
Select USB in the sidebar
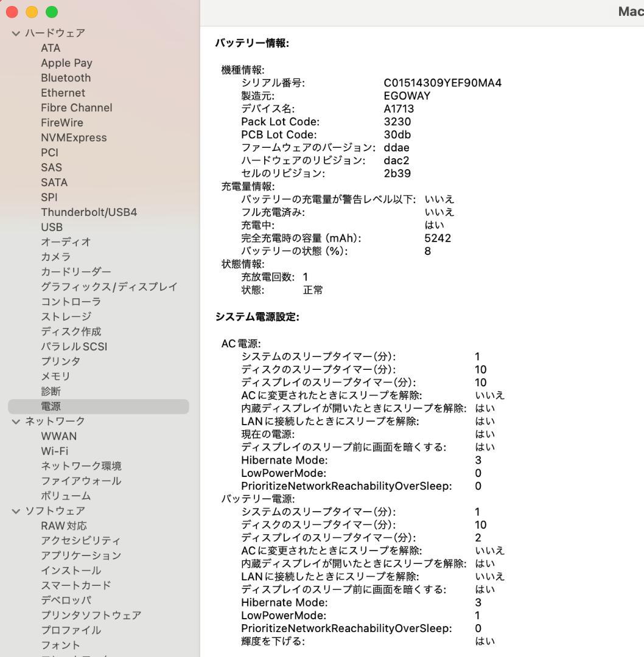[52, 227]
